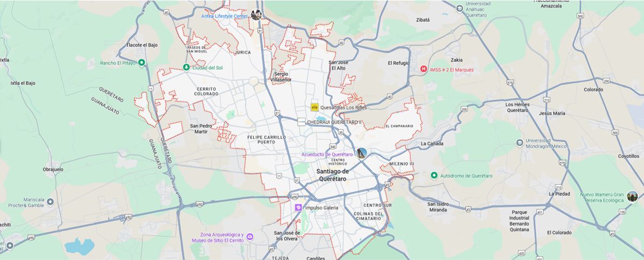Select the Autódromo de Querétaro green pin
The image size is (644, 260).
click(x=434, y=176)
